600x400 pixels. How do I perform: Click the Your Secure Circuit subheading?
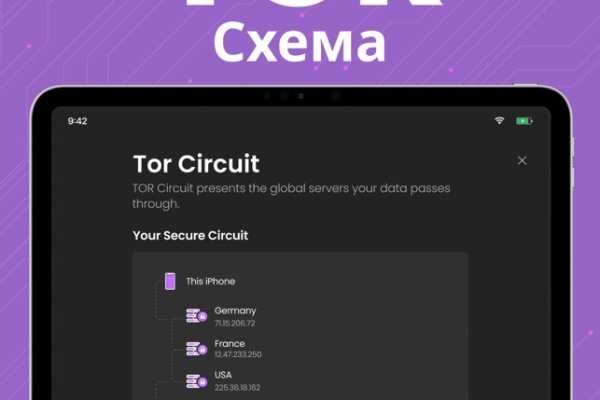point(190,236)
